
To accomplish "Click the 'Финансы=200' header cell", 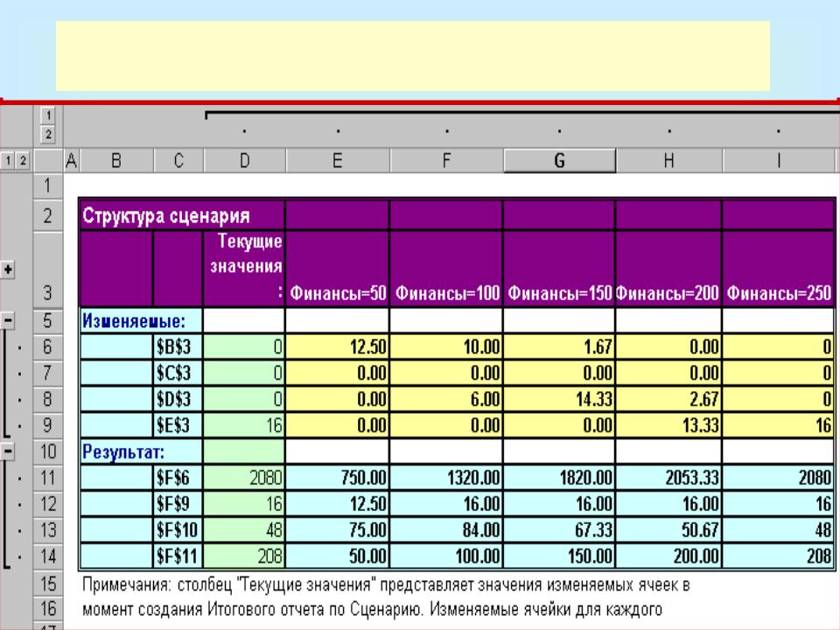I will click(668, 269).
